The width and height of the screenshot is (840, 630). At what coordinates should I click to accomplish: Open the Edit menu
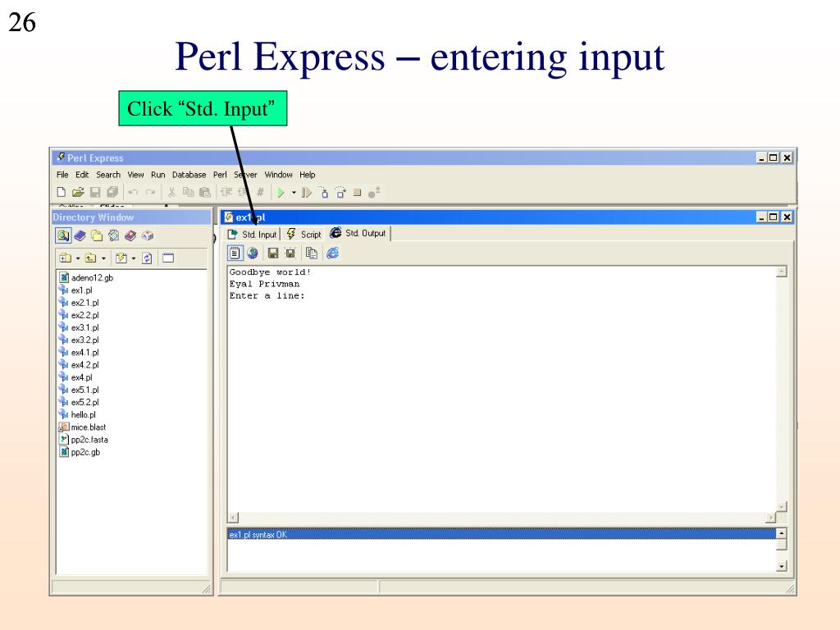coord(82,175)
